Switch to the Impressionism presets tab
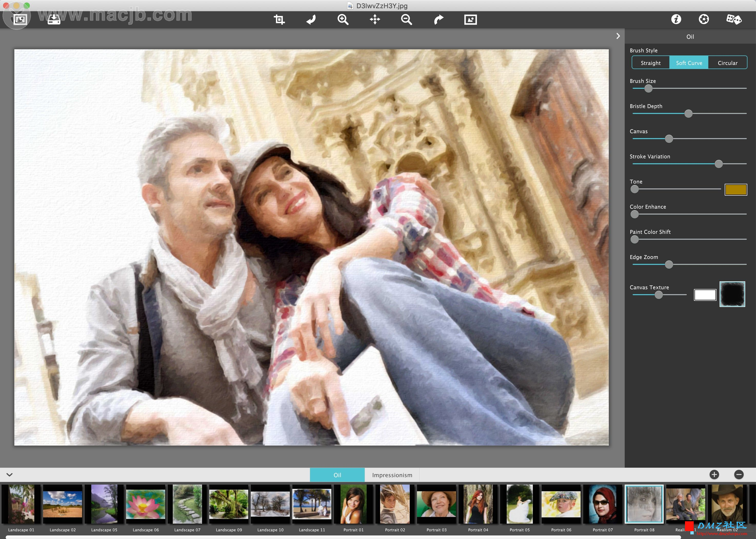 [392, 475]
